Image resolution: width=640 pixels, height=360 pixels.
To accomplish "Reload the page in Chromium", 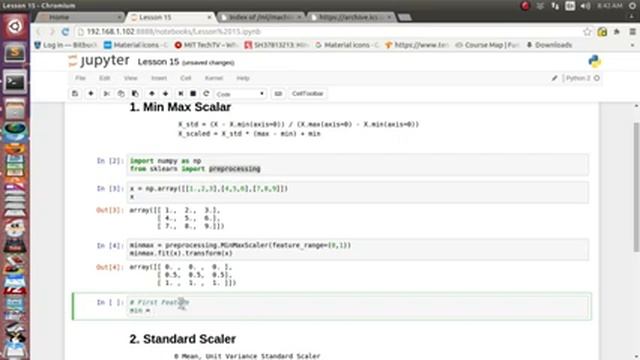I will [65, 31].
